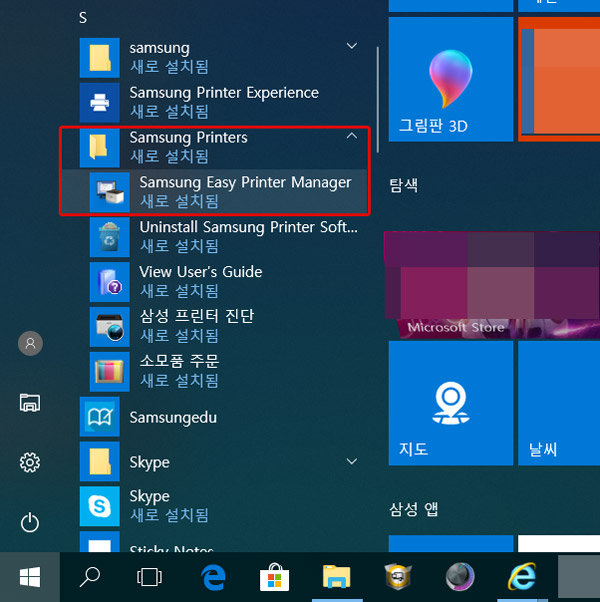Open the Microsoft Store tile
Screen dimensions: 600x602
click(492, 285)
